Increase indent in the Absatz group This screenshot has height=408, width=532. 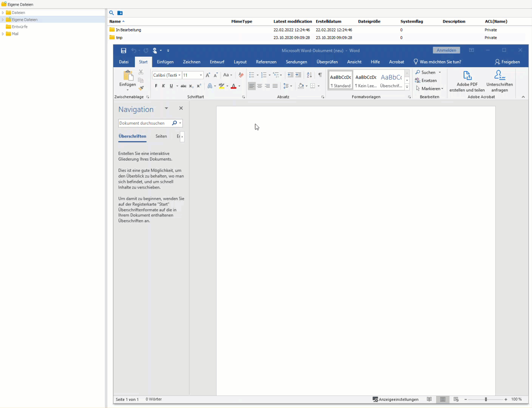298,75
